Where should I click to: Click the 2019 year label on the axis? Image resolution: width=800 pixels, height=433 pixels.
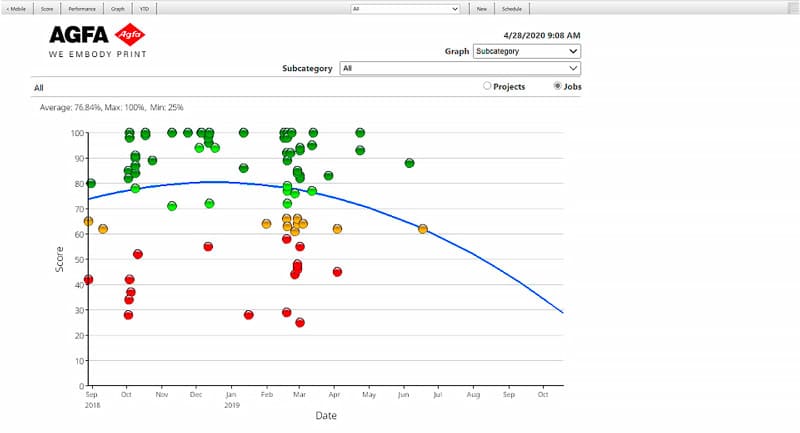coord(232,405)
